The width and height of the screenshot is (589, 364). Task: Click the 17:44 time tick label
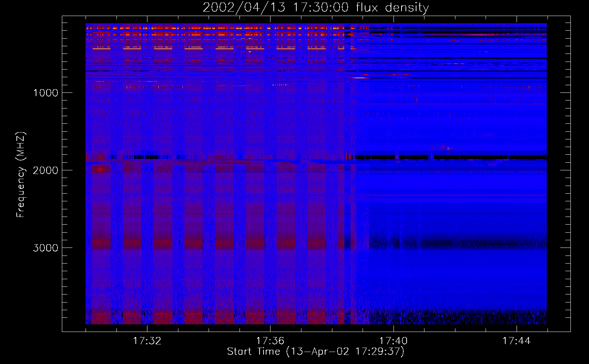[x=517, y=341]
